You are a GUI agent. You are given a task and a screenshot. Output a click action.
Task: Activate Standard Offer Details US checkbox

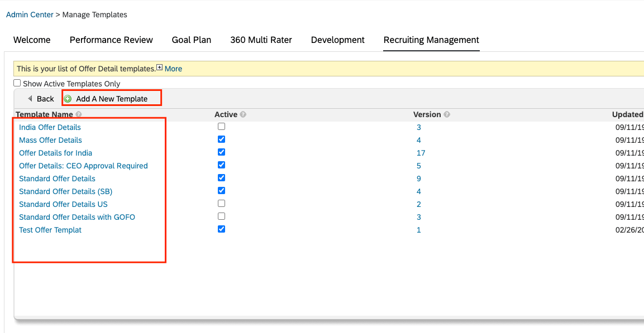click(x=221, y=204)
